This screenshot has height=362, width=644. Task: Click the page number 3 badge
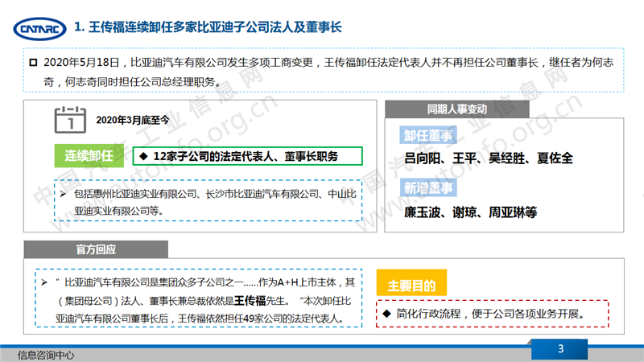[560, 348]
